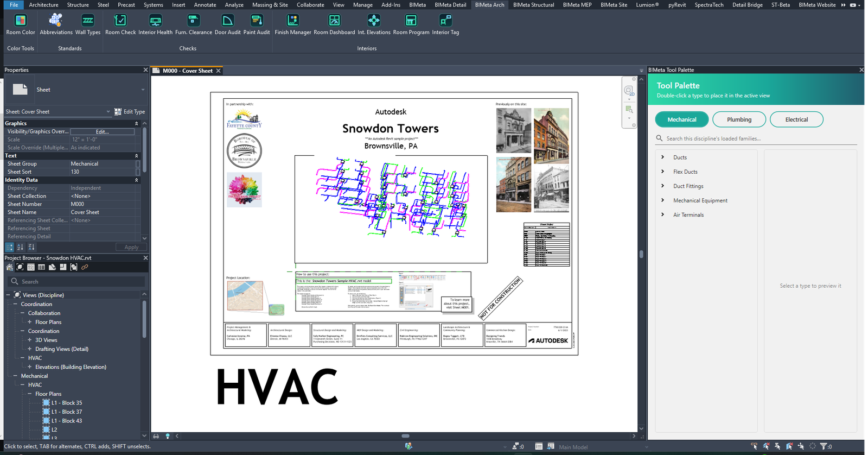
Task: Open Interior Health check
Action: pyautogui.click(x=155, y=25)
